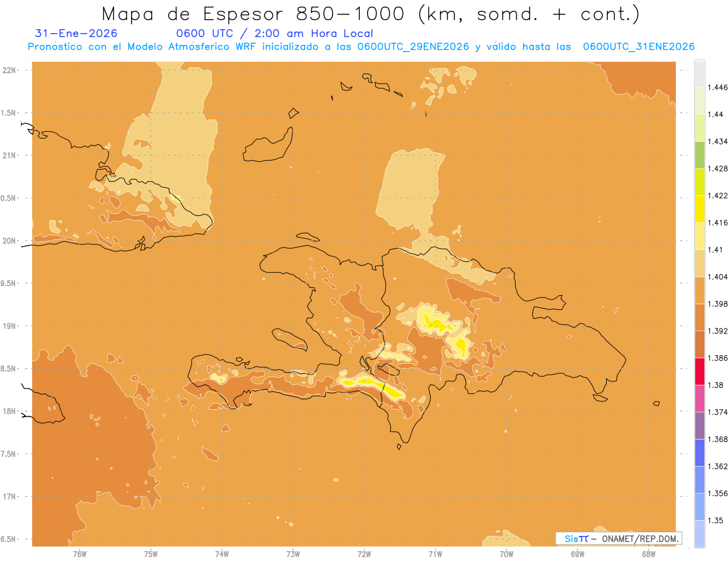Image resolution: width=728 pixels, height=562 pixels.
Task: Click the legend value "1.368"
Action: pos(717,439)
